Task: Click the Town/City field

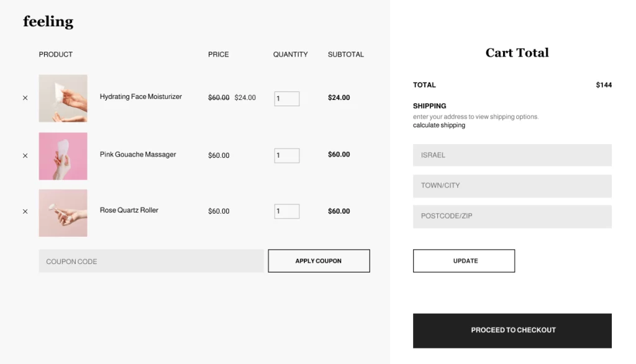Action: click(x=512, y=186)
